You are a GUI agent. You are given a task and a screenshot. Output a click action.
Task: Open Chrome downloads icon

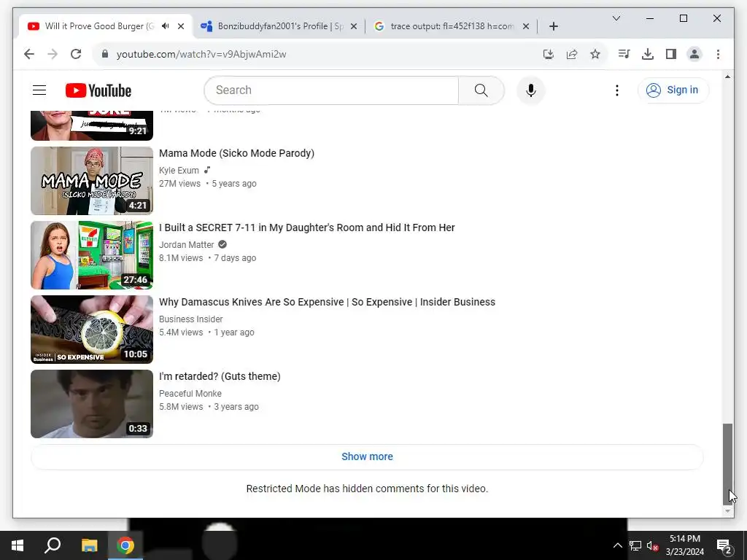pos(648,54)
